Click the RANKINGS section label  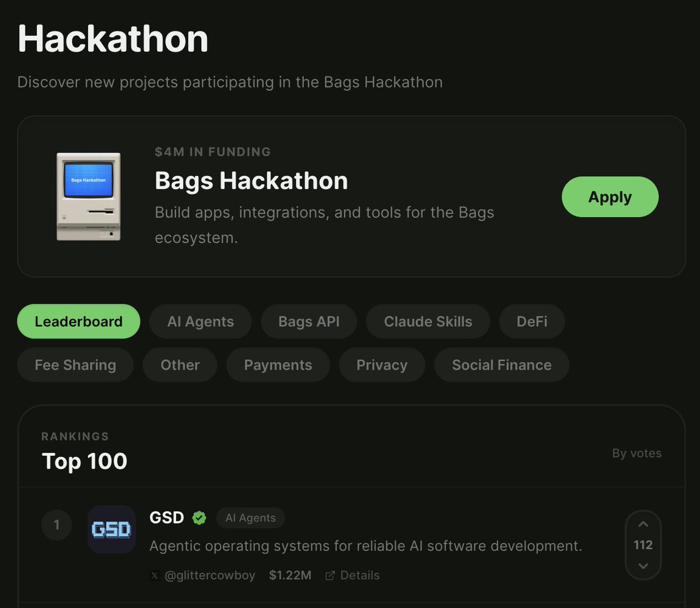pos(75,437)
